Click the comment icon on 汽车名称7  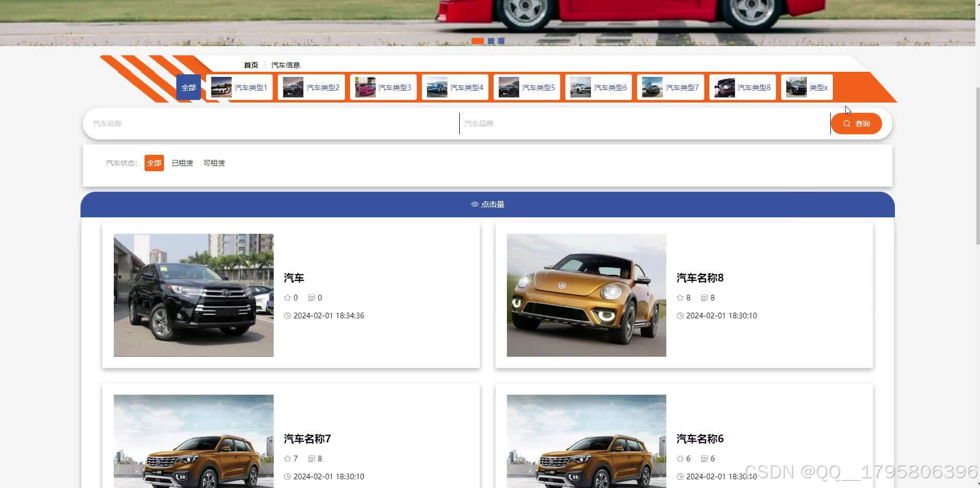(311, 459)
